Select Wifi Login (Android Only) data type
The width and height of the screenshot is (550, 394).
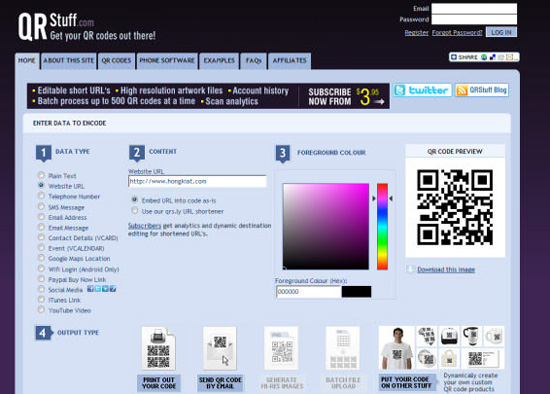pos(41,268)
